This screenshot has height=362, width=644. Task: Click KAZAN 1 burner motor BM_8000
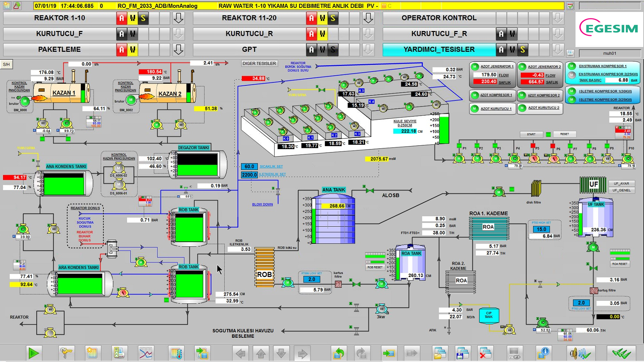pos(25,101)
